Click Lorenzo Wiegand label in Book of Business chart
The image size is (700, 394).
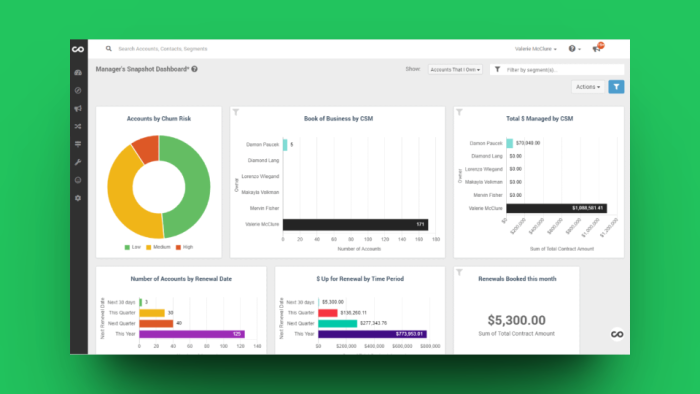coord(260,176)
